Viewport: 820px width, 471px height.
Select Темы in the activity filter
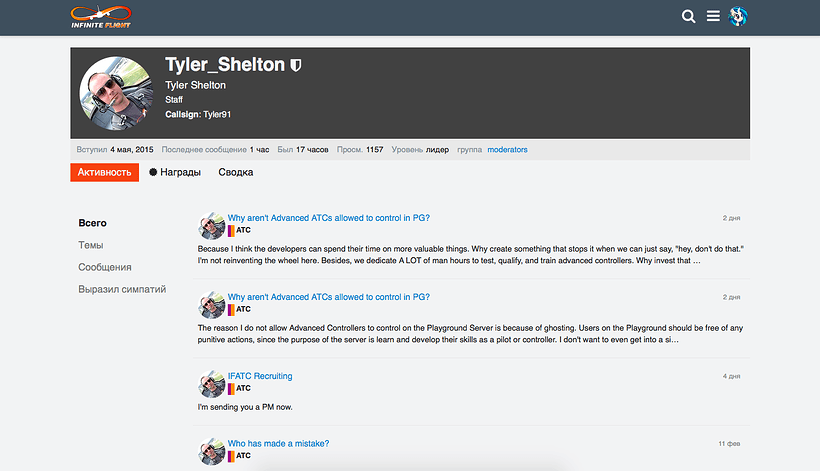[x=91, y=245]
